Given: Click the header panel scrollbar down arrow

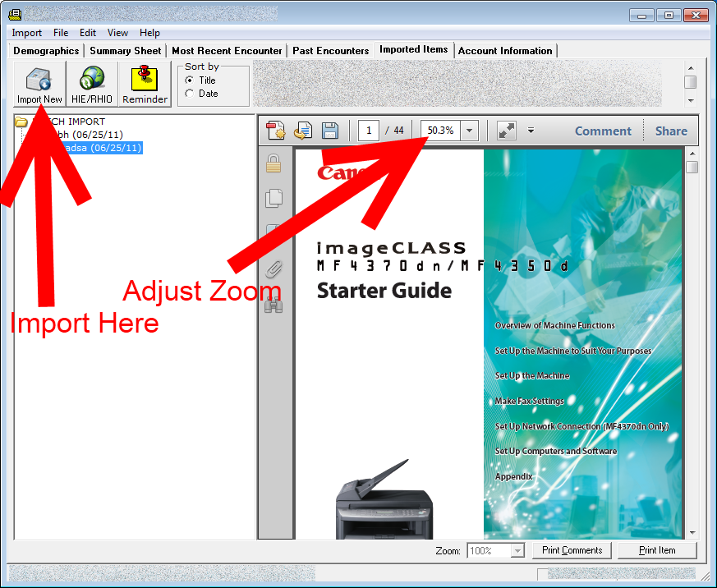Looking at the screenshot, I should click(x=691, y=100).
